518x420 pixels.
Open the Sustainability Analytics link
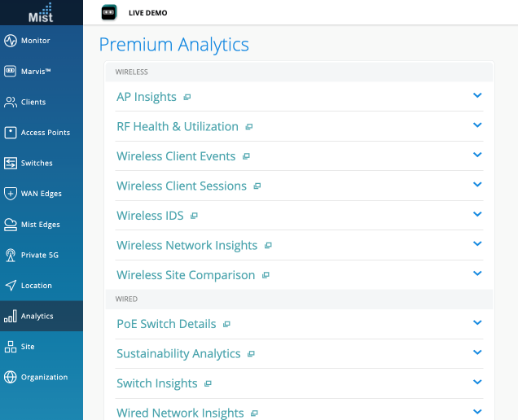[x=178, y=353]
